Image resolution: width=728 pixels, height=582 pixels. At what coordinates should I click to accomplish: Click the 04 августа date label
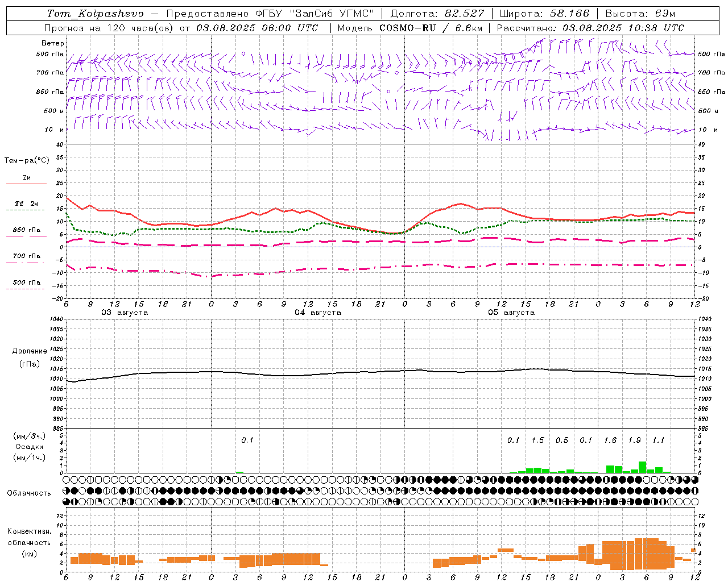point(318,313)
